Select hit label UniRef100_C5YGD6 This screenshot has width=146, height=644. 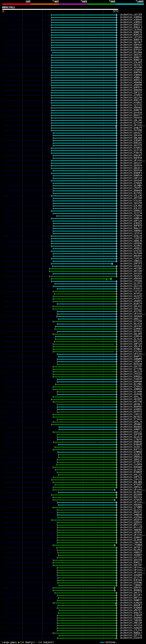[131, 281]
